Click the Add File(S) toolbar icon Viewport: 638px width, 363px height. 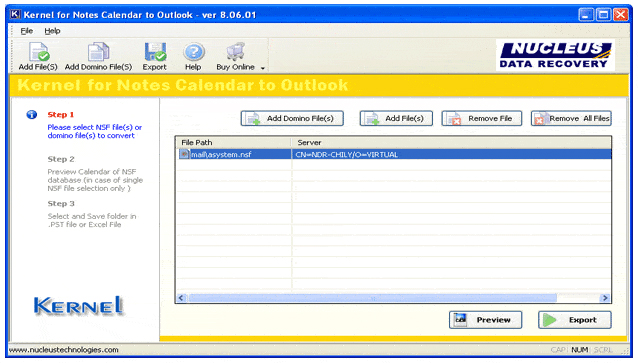39,52
